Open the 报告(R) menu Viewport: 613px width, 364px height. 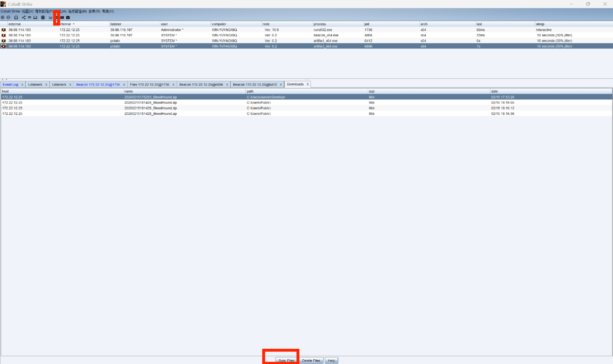94,11
